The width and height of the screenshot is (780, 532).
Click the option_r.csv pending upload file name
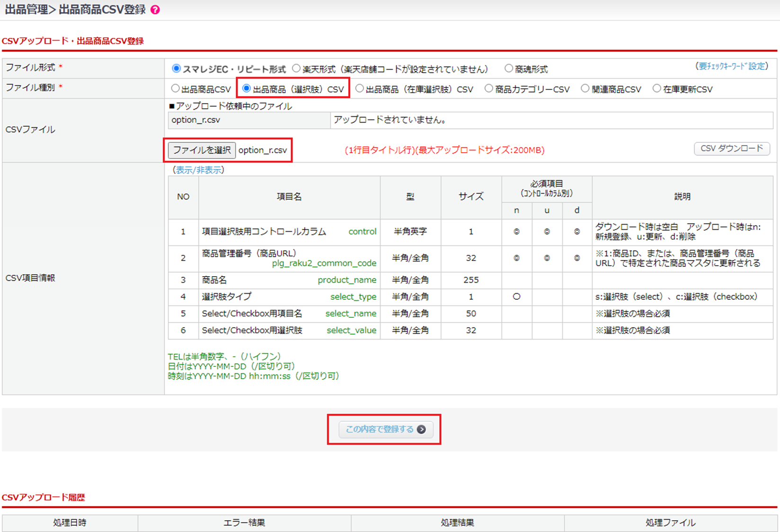(196, 120)
